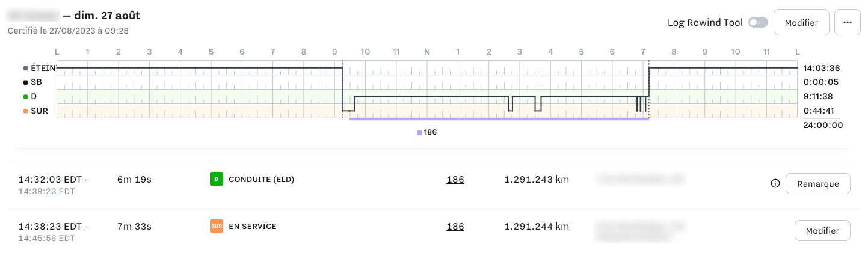Open vehicle 186 link in the EN SERVICE row
This screenshot has width=868, height=253.
tap(455, 227)
